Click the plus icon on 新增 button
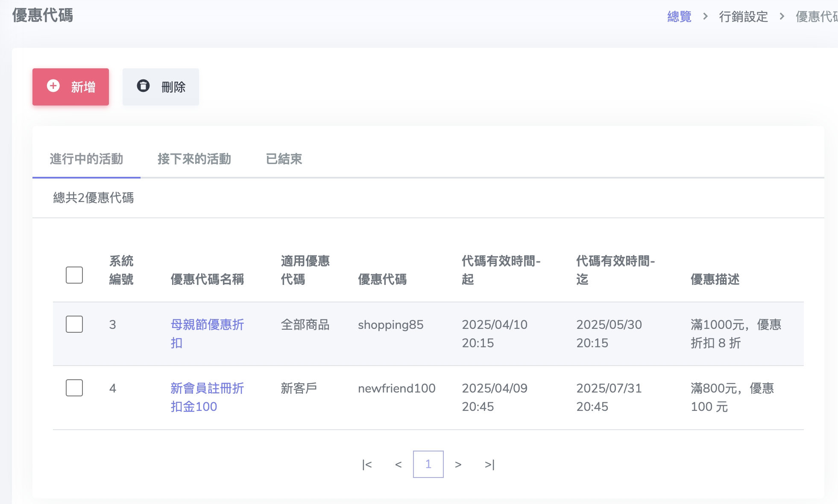 (53, 86)
